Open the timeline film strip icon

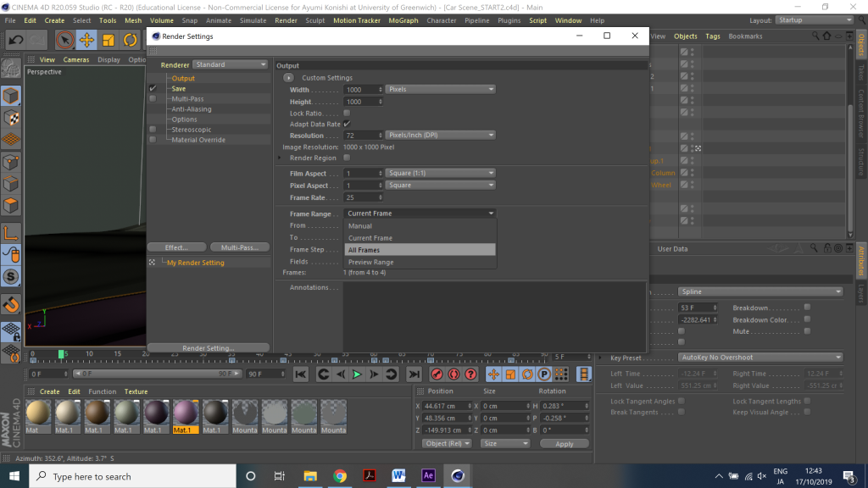[x=584, y=374]
